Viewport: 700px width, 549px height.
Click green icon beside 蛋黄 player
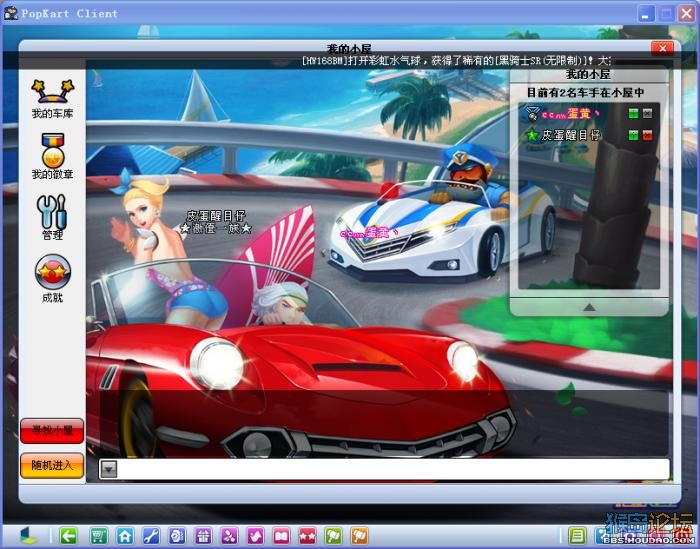click(x=633, y=113)
